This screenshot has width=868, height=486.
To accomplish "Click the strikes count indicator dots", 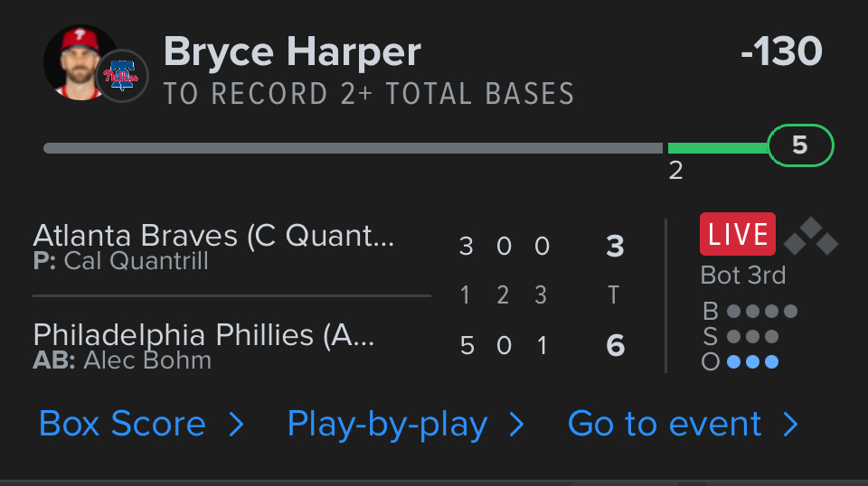I will click(x=752, y=337).
